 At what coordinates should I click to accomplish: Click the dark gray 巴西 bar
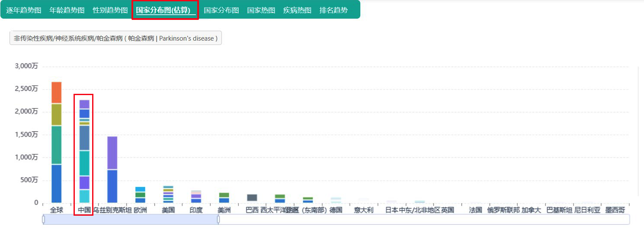(x=252, y=198)
